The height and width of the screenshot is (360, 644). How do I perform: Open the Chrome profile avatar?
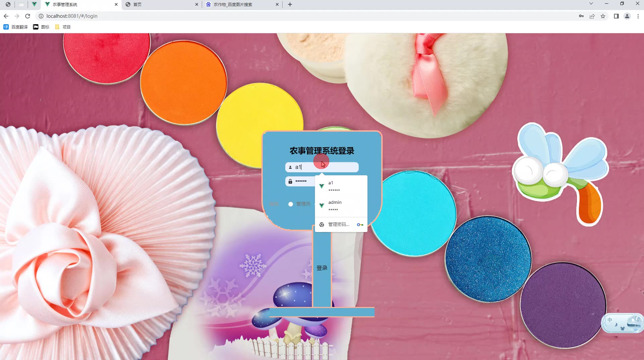click(x=627, y=16)
